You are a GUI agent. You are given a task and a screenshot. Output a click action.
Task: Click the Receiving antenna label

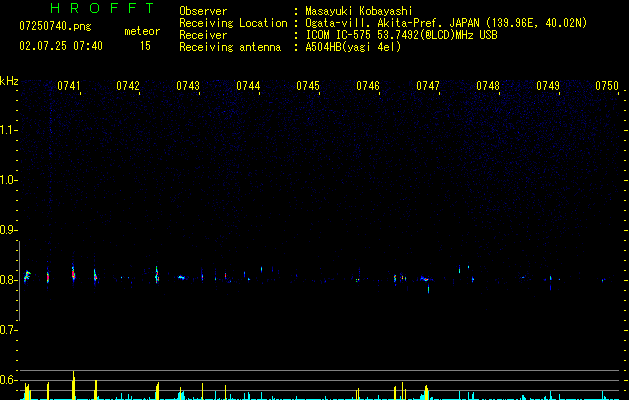click(230, 47)
